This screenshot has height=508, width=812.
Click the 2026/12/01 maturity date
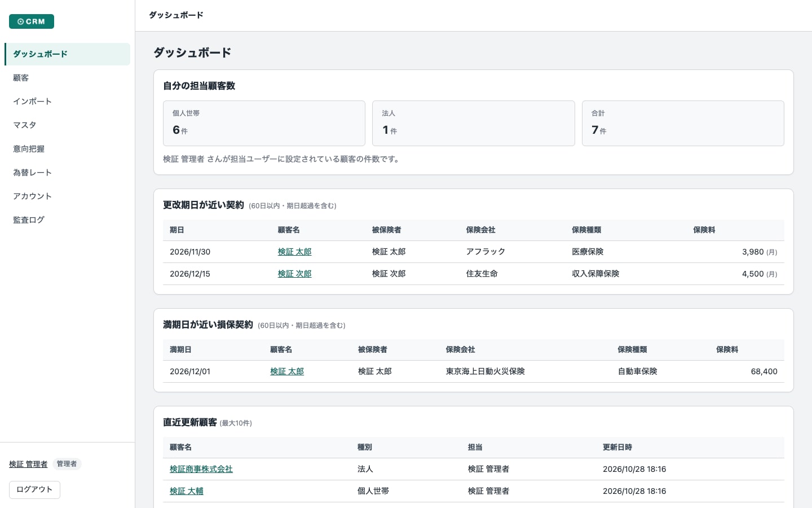pos(190,371)
